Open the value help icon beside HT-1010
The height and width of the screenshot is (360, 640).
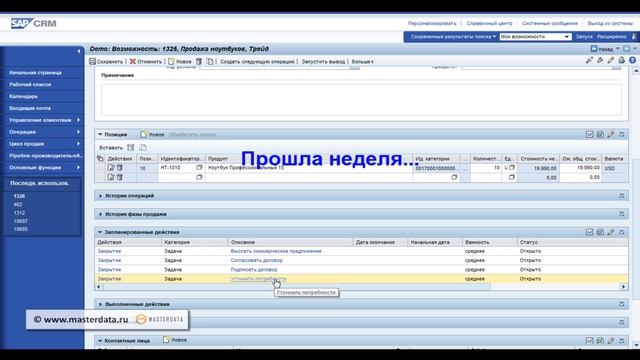pos(199,168)
